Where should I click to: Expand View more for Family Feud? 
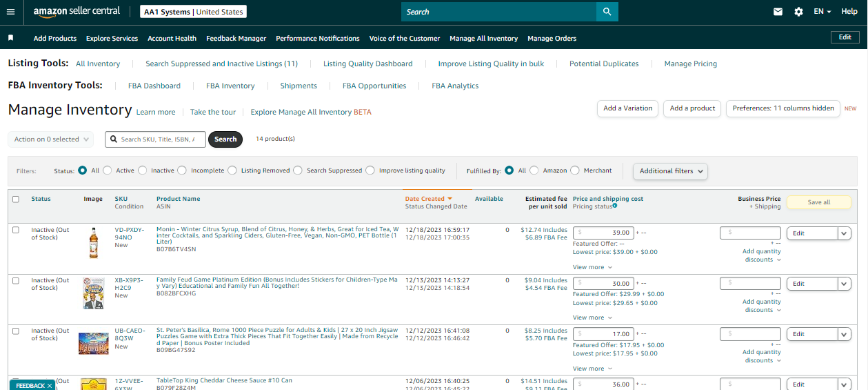coord(592,318)
